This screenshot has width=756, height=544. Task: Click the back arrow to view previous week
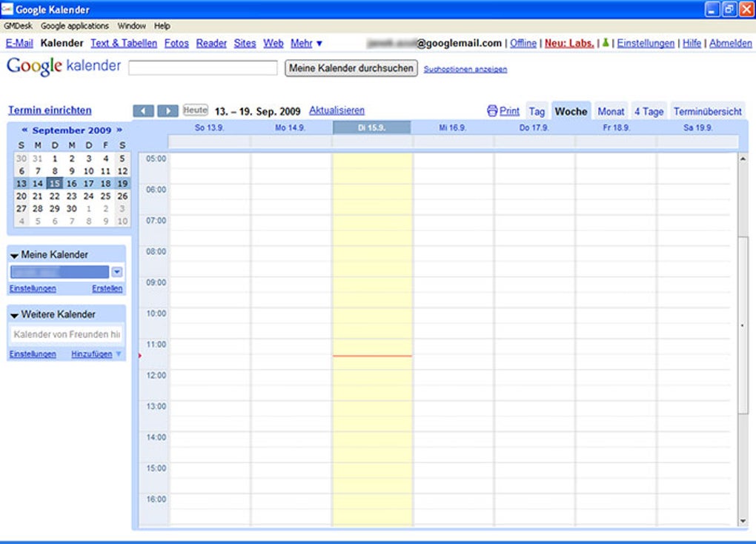click(x=145, y=110)
